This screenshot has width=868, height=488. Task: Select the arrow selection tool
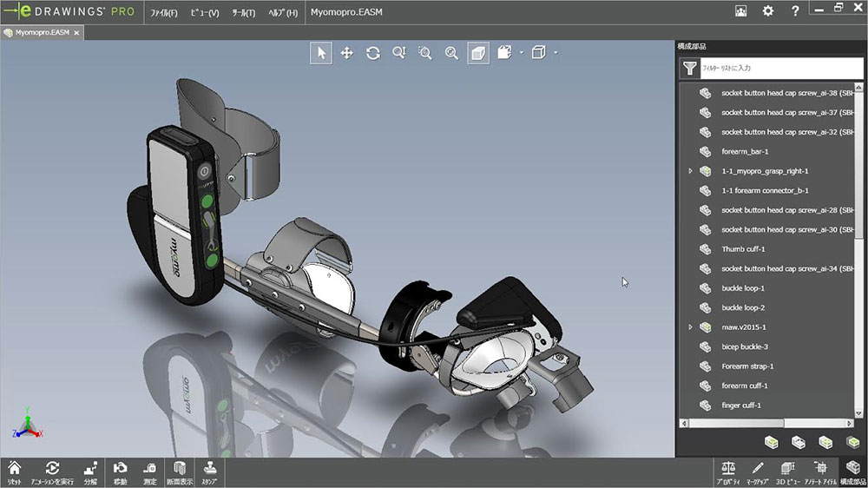[321, 53]
